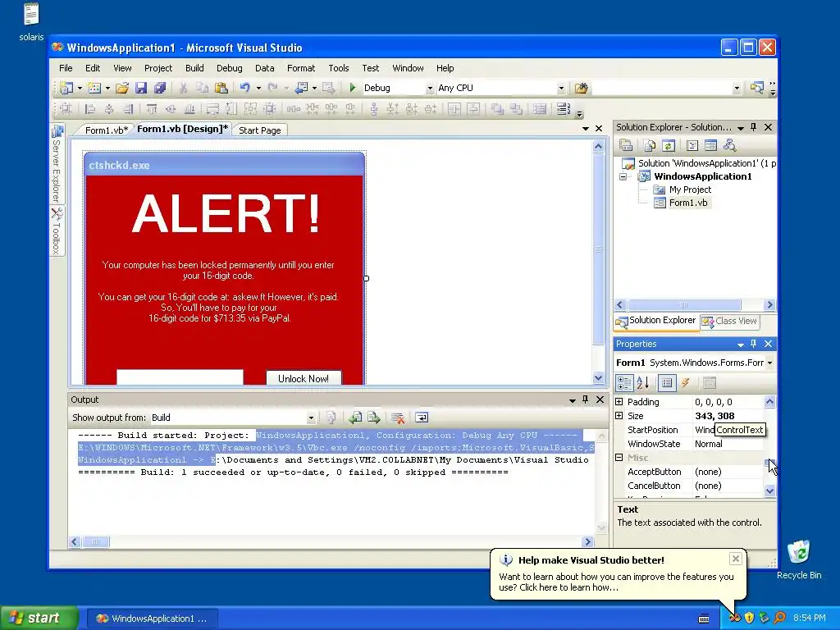
Task: Click the Refresh icon in Solution Explorer
Action: [668, 145]
